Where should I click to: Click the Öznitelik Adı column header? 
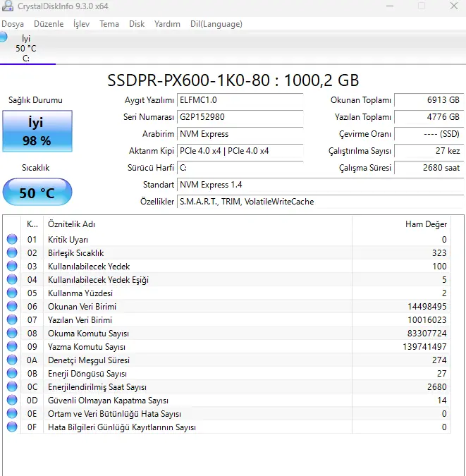point(197,224)
